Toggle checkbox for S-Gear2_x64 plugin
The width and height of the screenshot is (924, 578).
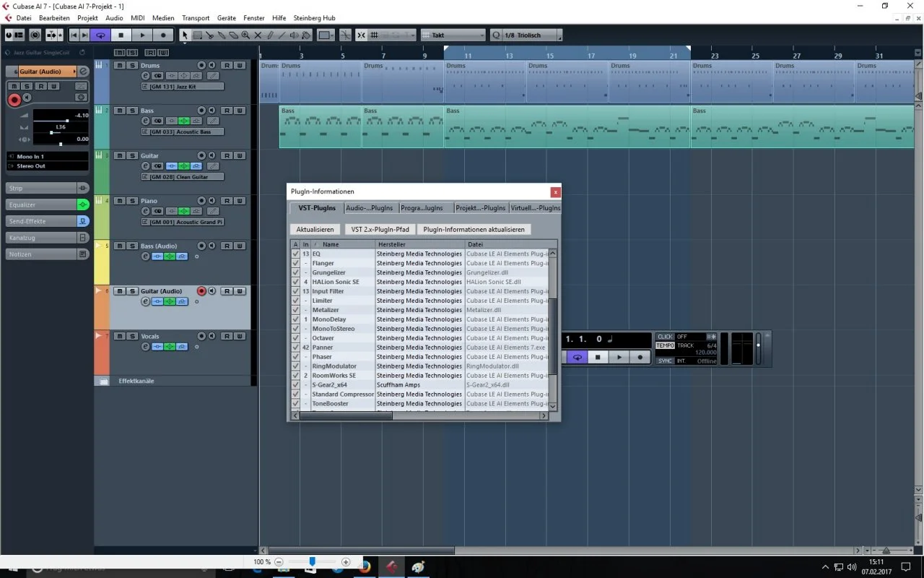pos(295,385)
